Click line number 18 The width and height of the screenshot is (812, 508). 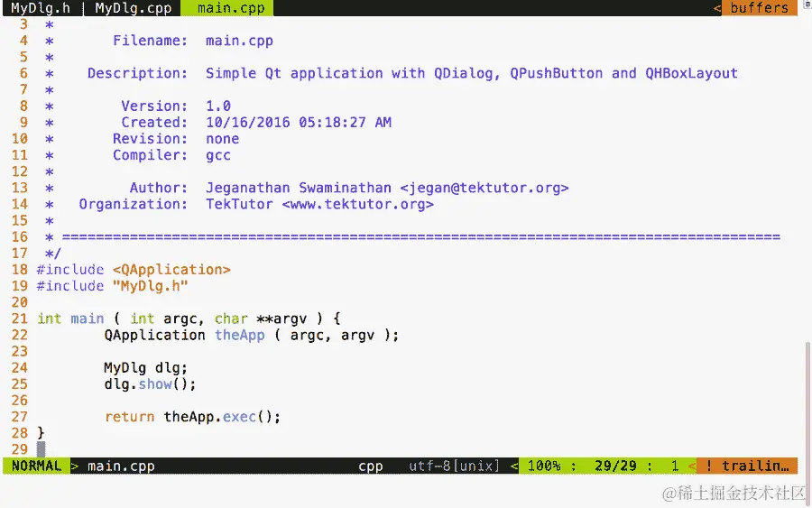20,269
